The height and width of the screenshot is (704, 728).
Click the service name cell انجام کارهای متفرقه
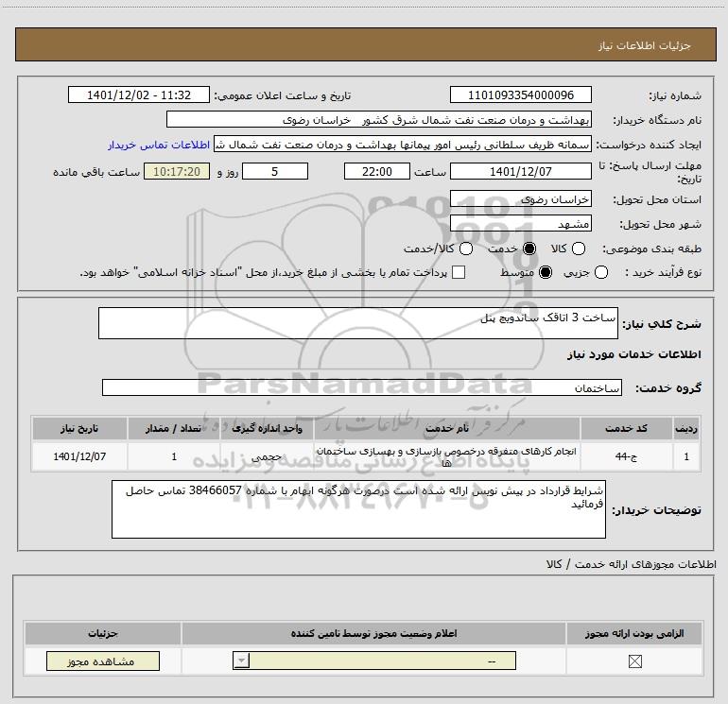tap(446, 456)
